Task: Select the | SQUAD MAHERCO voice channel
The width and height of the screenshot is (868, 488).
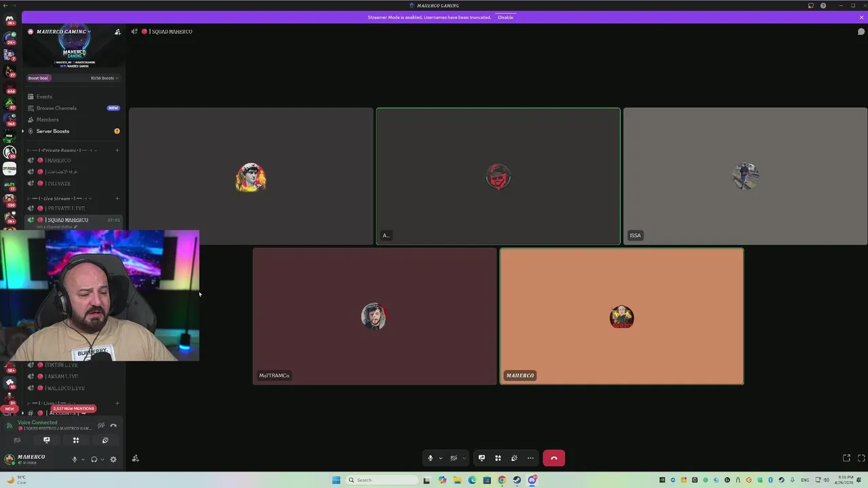Action: (73, 220)
